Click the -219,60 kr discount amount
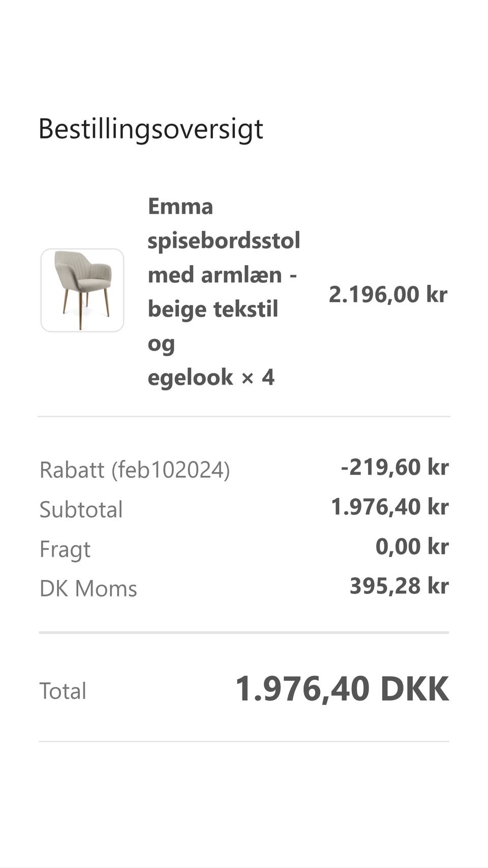The height and width of the screenshot is (868, 488). click(x=394, y=467)
